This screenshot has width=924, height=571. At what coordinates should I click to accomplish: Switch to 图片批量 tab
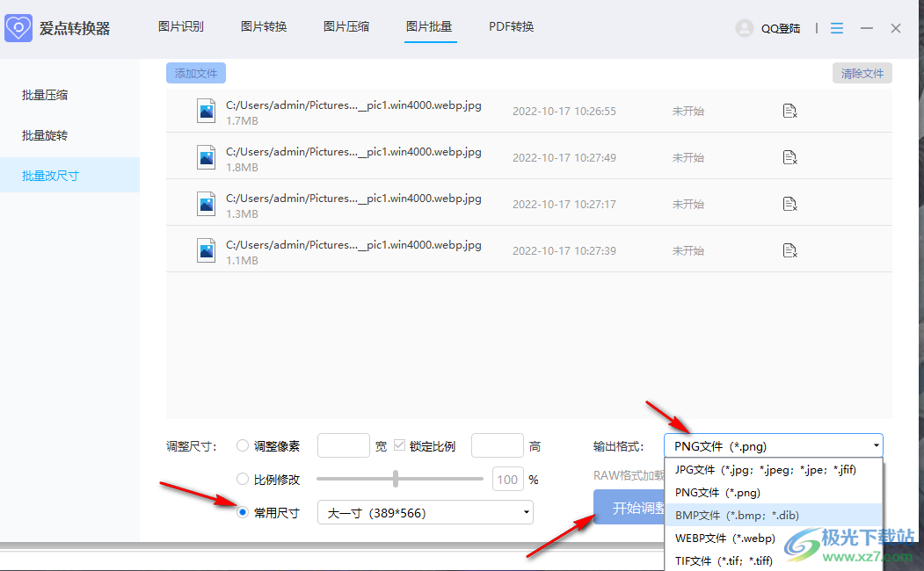(x=429, y=26)
